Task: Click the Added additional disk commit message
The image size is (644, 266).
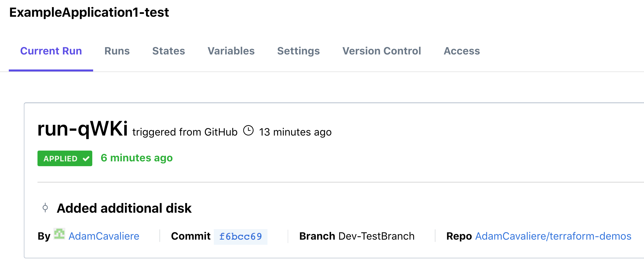Action: coord(124,208)
